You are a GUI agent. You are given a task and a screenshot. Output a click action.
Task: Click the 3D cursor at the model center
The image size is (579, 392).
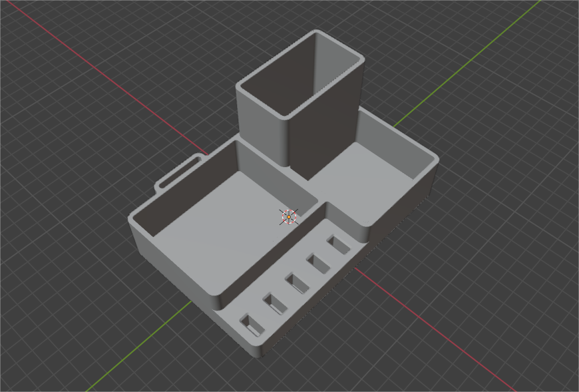pyautogui.click(x=288, y=216)
